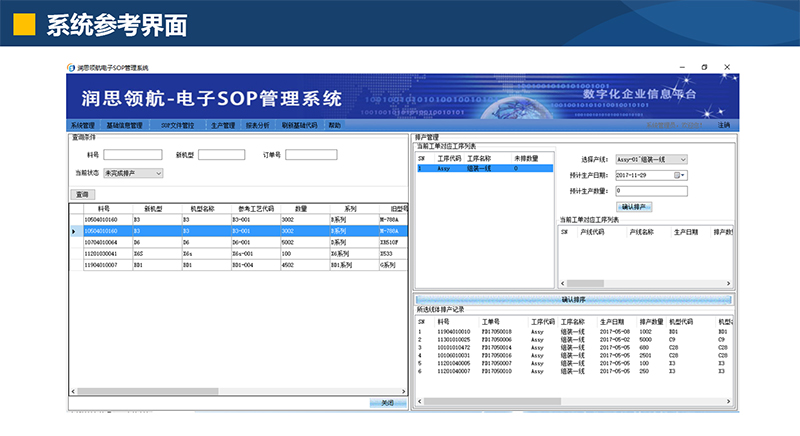Expand the 当前状态 dropdown
Screen dimensions: 800x436
pos(158,173)
